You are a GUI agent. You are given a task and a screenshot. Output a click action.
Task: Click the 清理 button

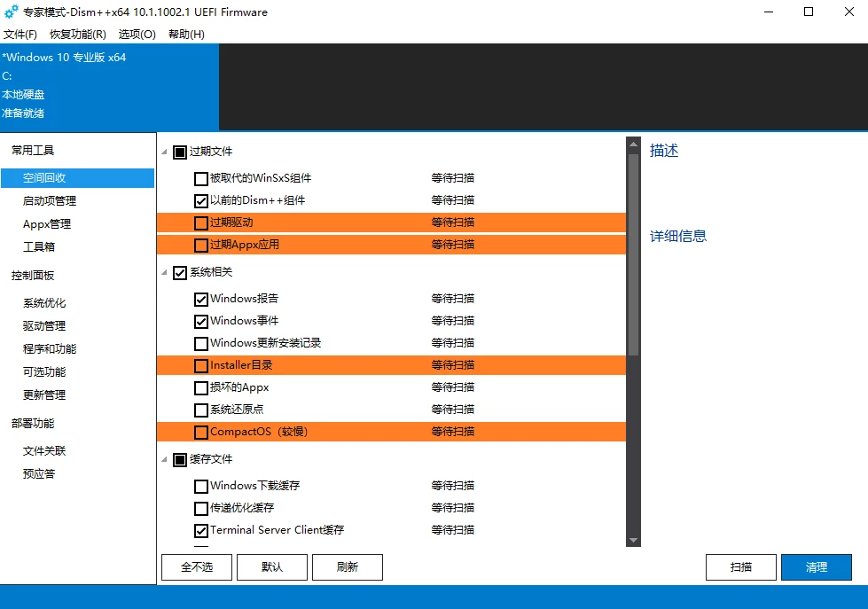coord(816,567)
